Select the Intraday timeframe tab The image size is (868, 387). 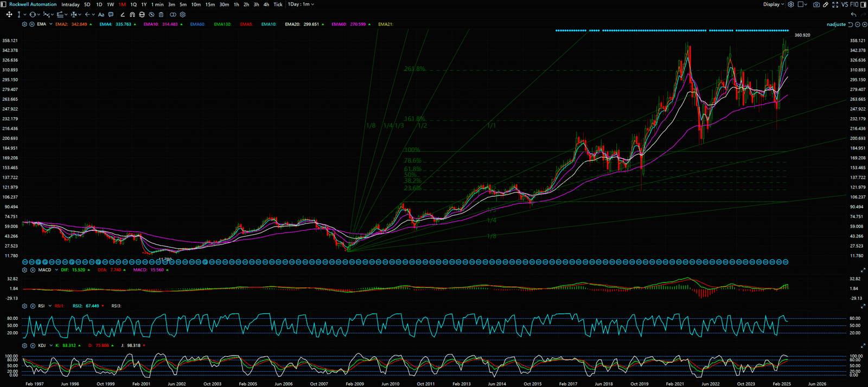click(70, 4)
